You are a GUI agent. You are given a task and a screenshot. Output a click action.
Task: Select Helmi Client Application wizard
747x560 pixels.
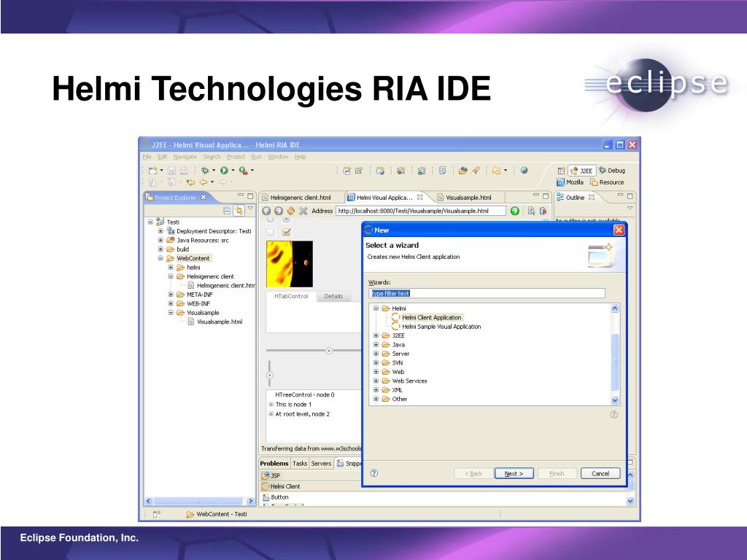click(x=432, y=318)
